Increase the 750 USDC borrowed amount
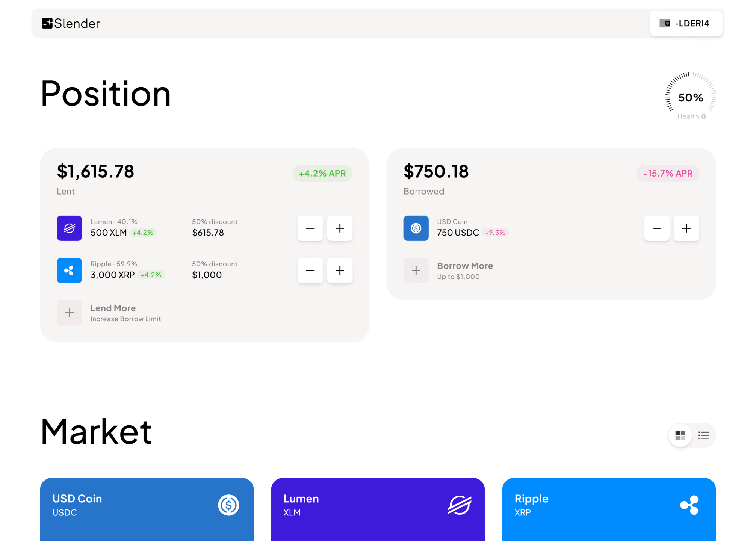 point(686,228)
